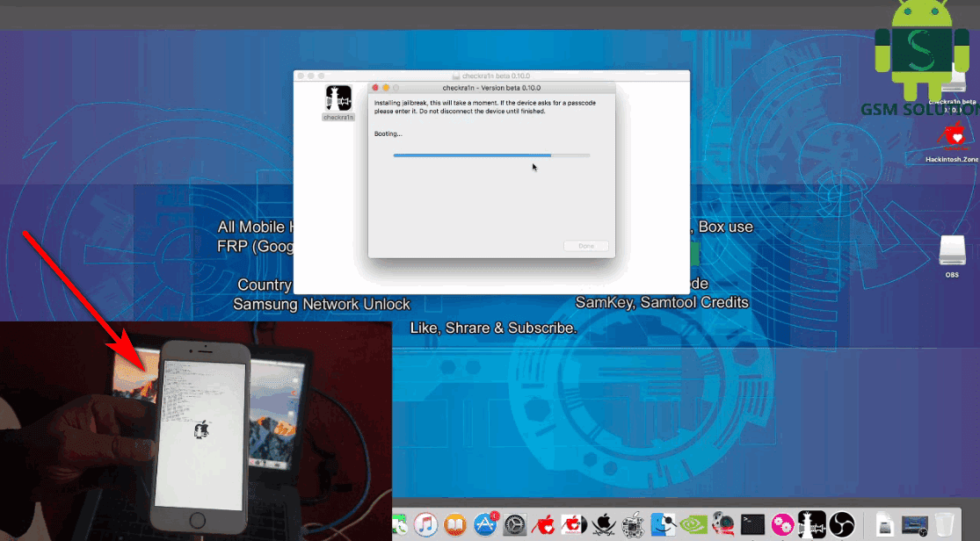Minimize the checkra1n Version beta dialog
Viewport: 980px width, 541px height.
coord(386,88)
